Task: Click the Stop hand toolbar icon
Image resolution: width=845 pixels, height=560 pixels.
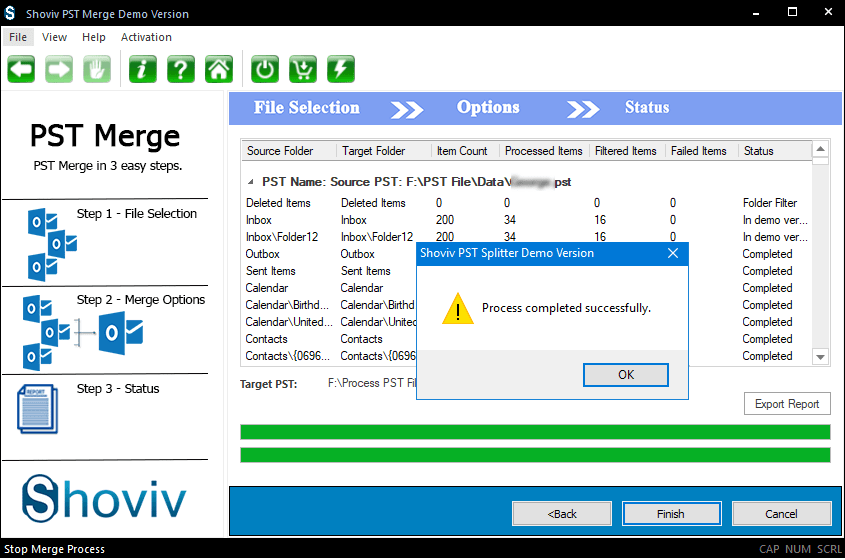Action: (97, 69)
